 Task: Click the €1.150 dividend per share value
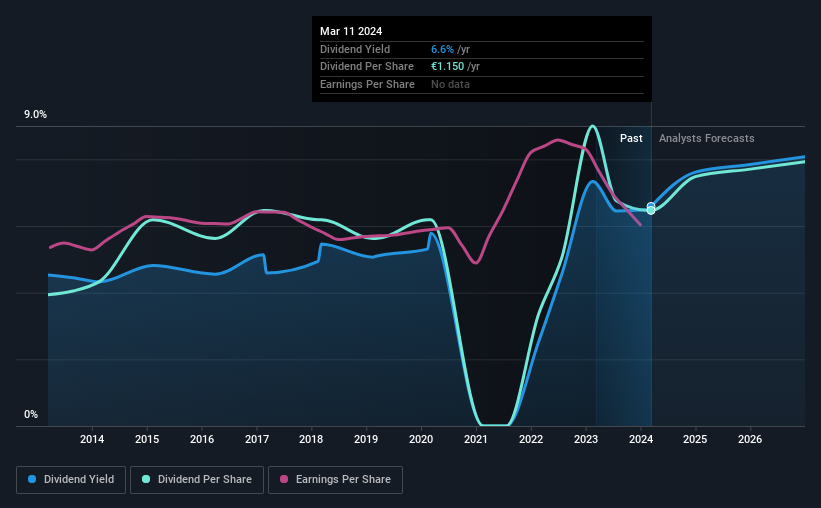coord(448,67)
